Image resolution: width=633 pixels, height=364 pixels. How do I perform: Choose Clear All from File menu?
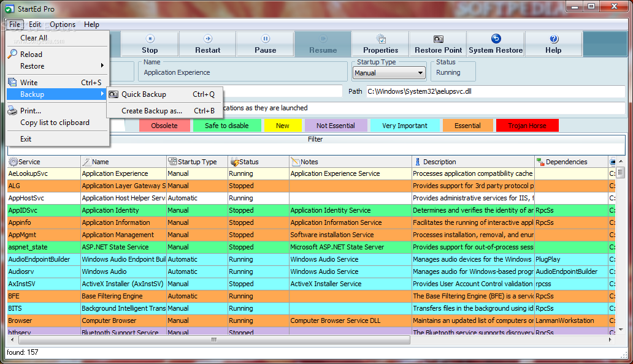[x=58, y=38]
